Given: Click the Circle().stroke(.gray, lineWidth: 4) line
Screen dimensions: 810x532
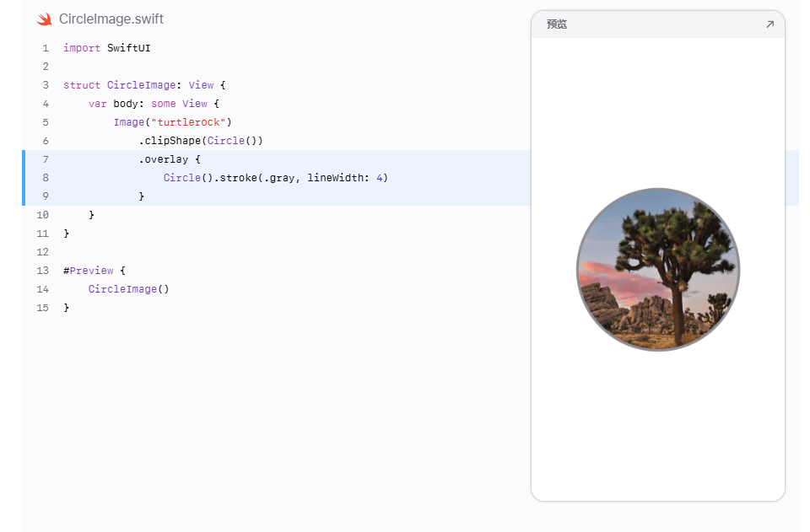Looking at the screenshot, I should click(276, 178).
